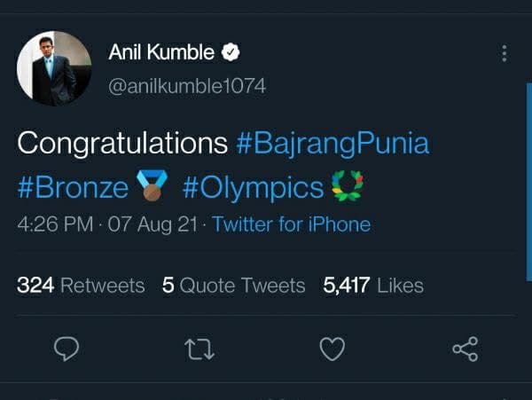View the 324 Retweets list

(81, 285)
